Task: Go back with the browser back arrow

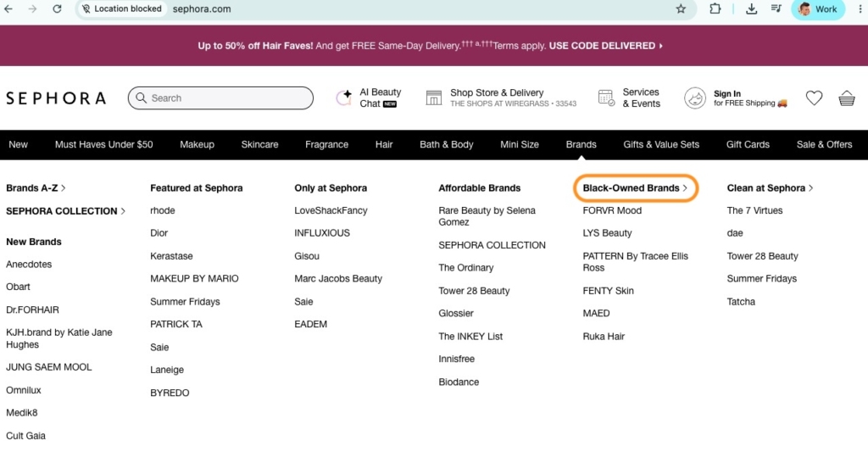Action: pyautogui.click(x=8, y=8)
